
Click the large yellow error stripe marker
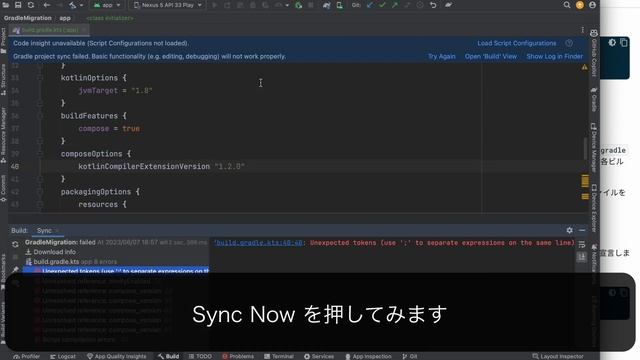585,180
